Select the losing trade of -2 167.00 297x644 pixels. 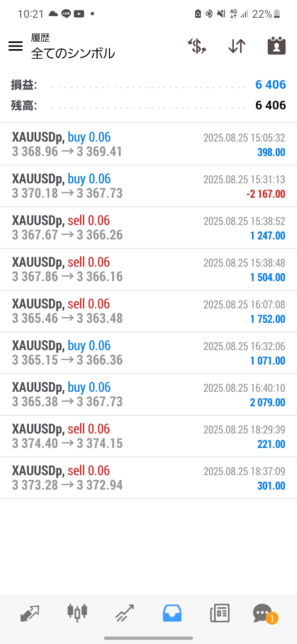click(148, 186)
